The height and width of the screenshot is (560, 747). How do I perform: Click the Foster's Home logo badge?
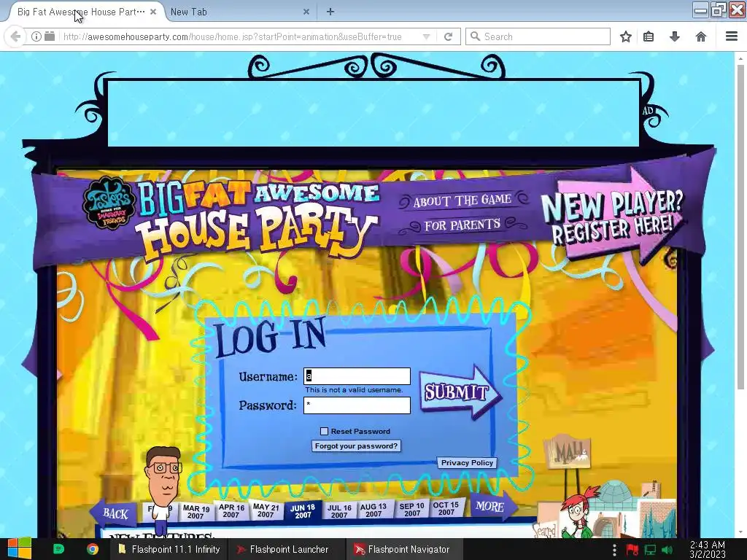click(x=108, y=204)
